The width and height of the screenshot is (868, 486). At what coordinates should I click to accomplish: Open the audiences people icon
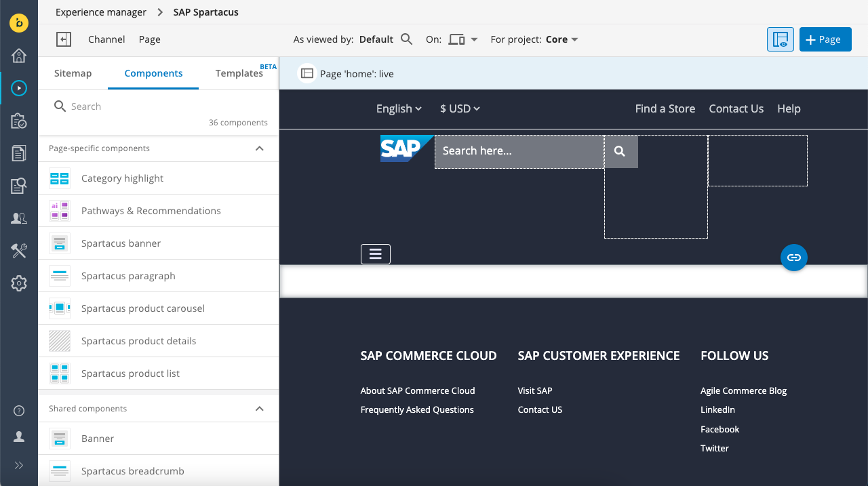point(19,218)
